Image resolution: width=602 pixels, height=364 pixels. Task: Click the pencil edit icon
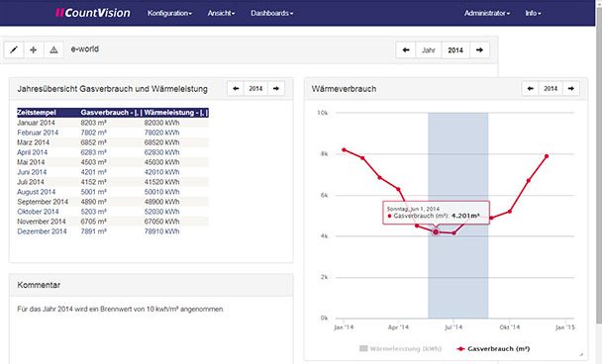[14, 49]
